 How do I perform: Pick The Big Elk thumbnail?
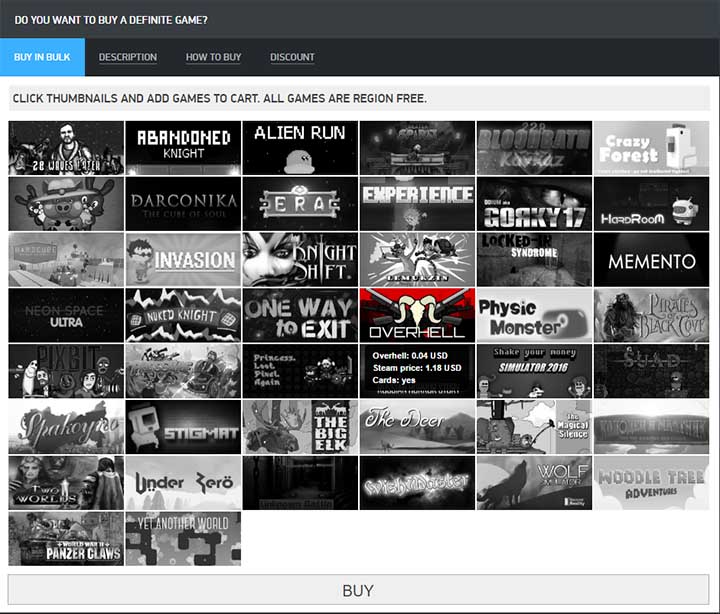300,427
